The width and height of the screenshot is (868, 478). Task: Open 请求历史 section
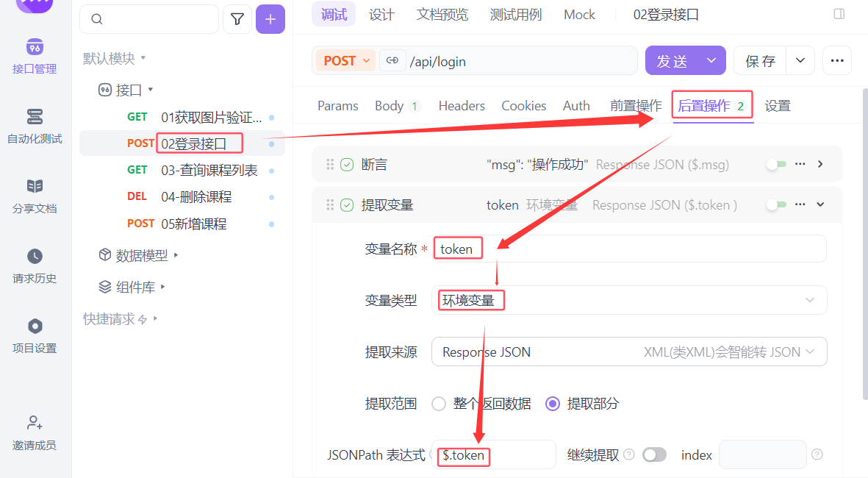(x=35, y=266)
